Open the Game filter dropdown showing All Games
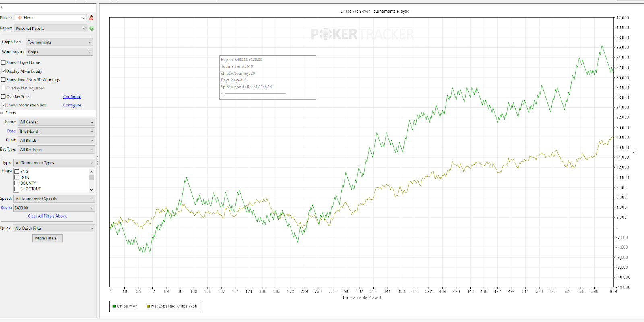The image size is (644, 322). point(56,122)
